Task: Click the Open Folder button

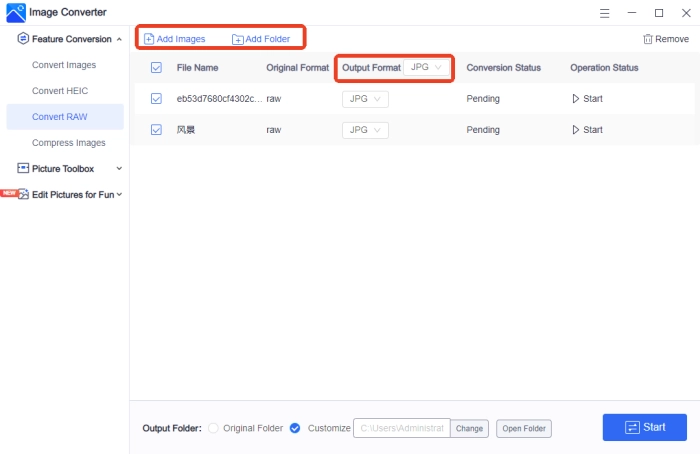Action: [x=523, y=428]
